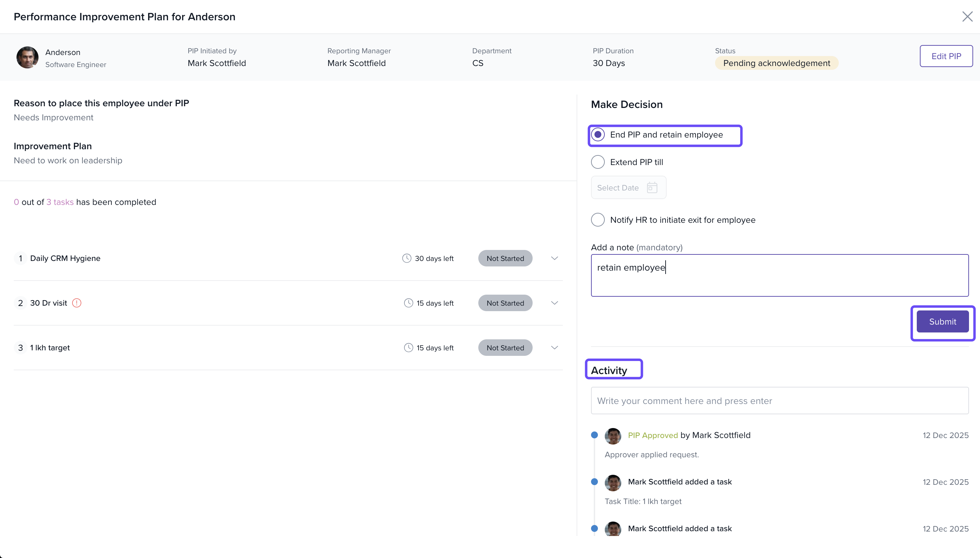980x558 pixels.
Task: Click Anderson's profile avatar in header
Action: click(x=27, y=57)
